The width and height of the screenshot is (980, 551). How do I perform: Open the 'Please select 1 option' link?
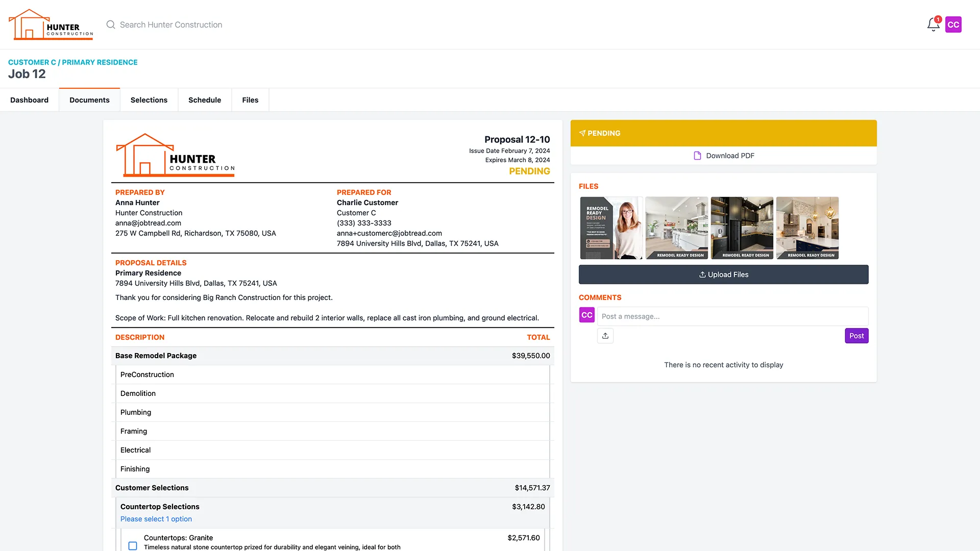coord(156,518)
